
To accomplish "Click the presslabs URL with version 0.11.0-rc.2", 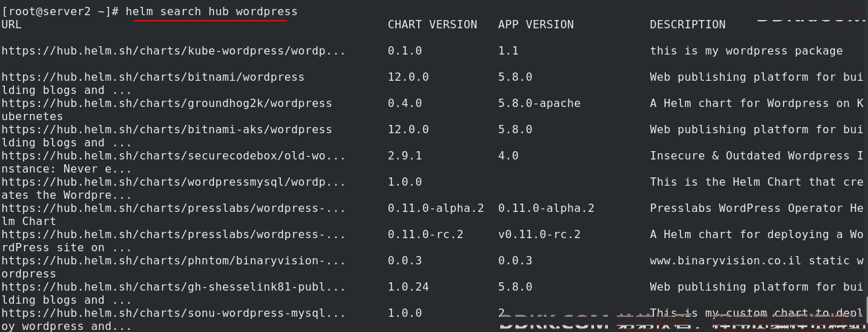I will (x=174, y=234).
